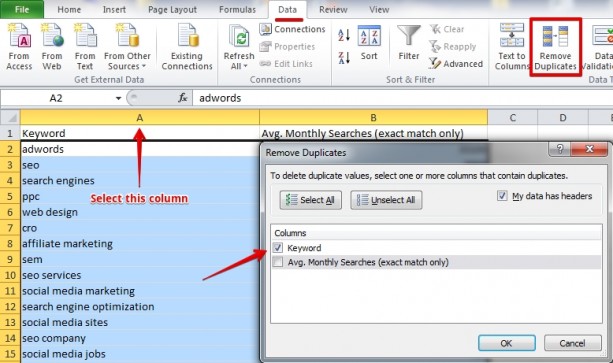Click 'Avg. Monthly Searches' header cell B1
This screenshot has height=363, width=613.
(x=373, y=133)
